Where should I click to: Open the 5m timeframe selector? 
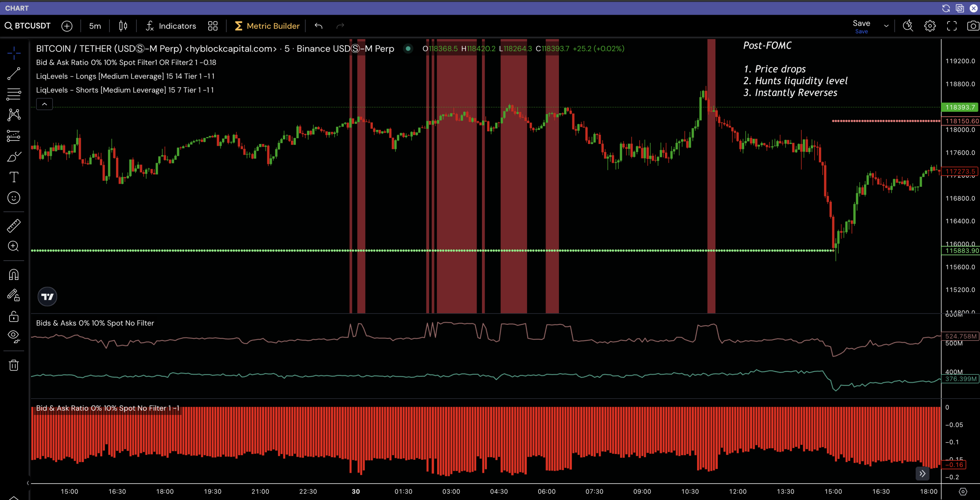95,26
